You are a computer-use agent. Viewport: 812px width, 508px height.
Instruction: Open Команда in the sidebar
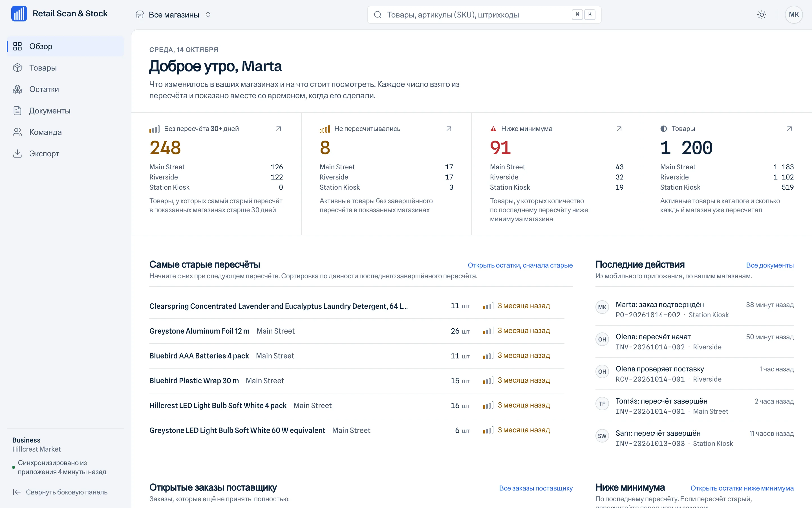65,132
